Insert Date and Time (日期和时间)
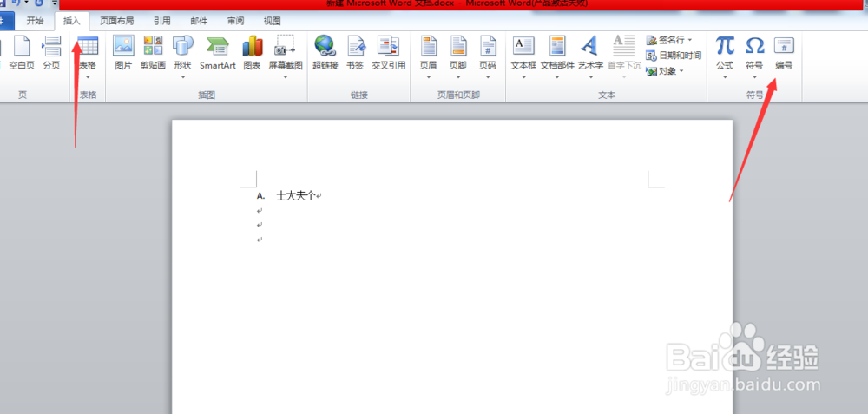Image resolution: width=868 pixels, height=414 pixels. point(674,56)
